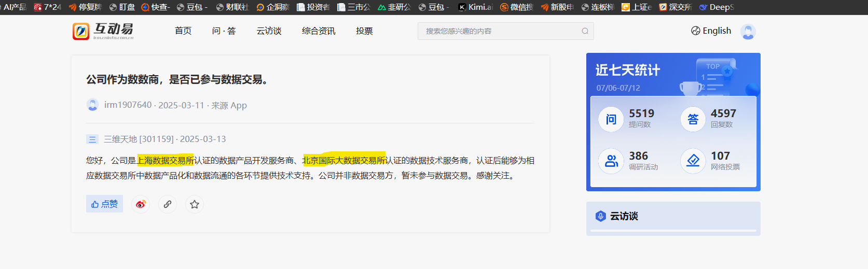This screenshot has width=868, height=269.
Task: Open the 7*24 bookmark
Action: click(47, 7)
